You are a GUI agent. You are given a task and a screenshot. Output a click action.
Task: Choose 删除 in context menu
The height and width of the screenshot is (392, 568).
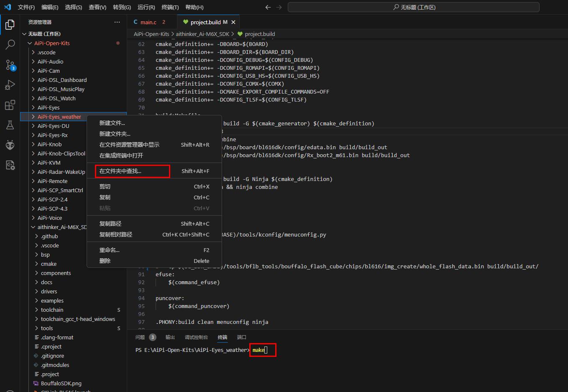click(154, 261)
